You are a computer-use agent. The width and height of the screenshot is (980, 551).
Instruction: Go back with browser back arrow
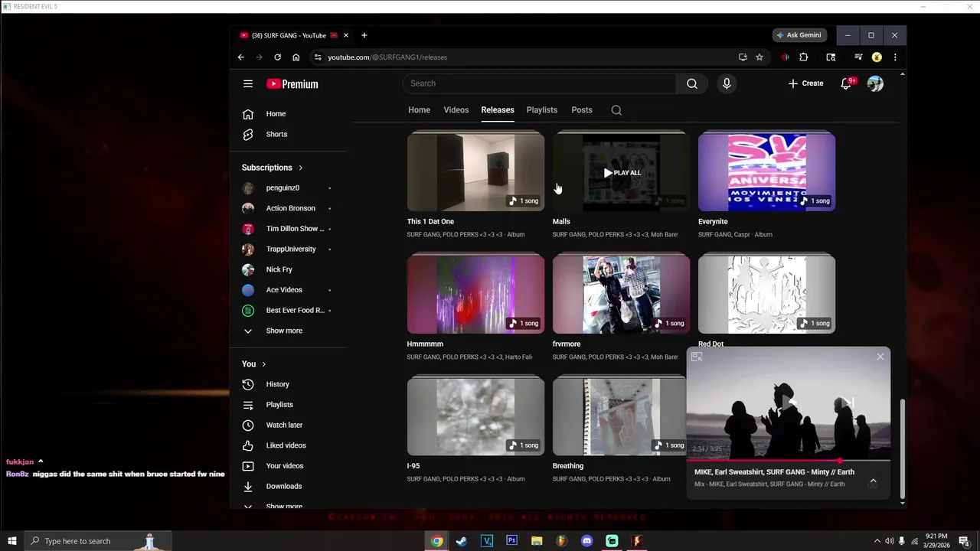point(240,57)
